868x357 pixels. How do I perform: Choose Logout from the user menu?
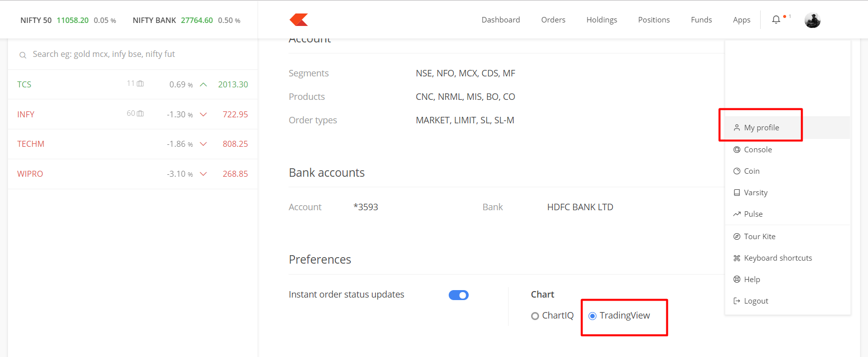[788, 301]
